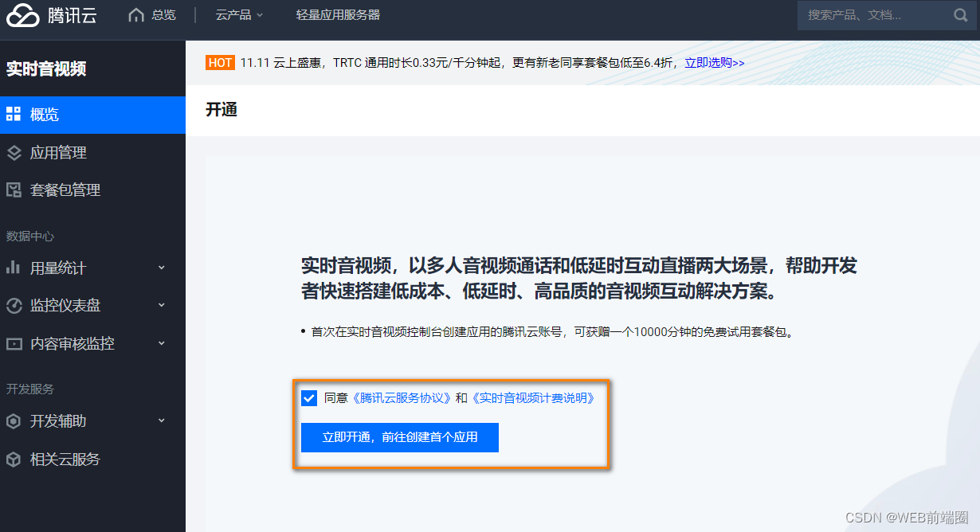Uncheck the agreement checkbox

pyautogui.click(x=309, y=397)
